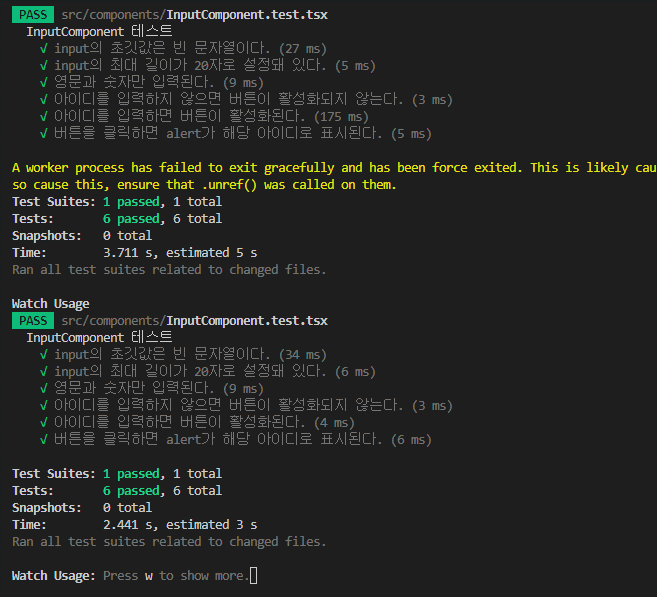Click the checkmark beside the 175 ms test
The width and height of the screenshot is (657, 597).
[44, 116]
